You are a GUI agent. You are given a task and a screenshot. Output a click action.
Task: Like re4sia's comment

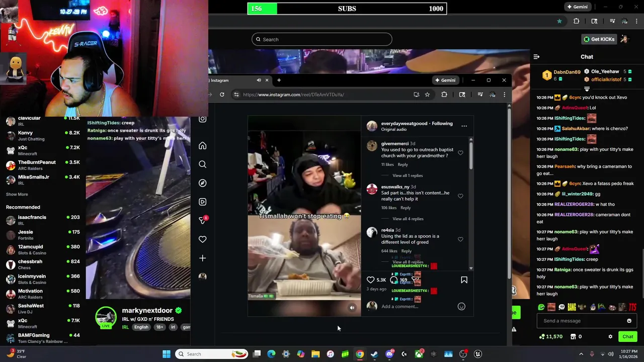[x=460, y=239]
